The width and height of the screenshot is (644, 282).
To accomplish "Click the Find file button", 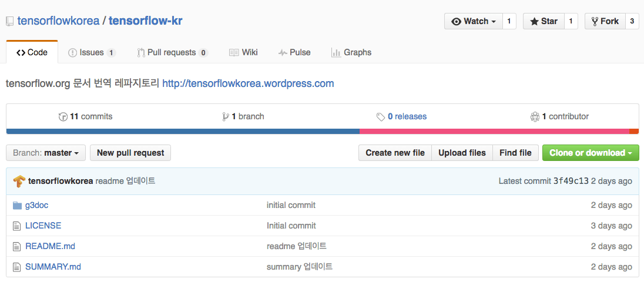I will [x=515, y=153].
